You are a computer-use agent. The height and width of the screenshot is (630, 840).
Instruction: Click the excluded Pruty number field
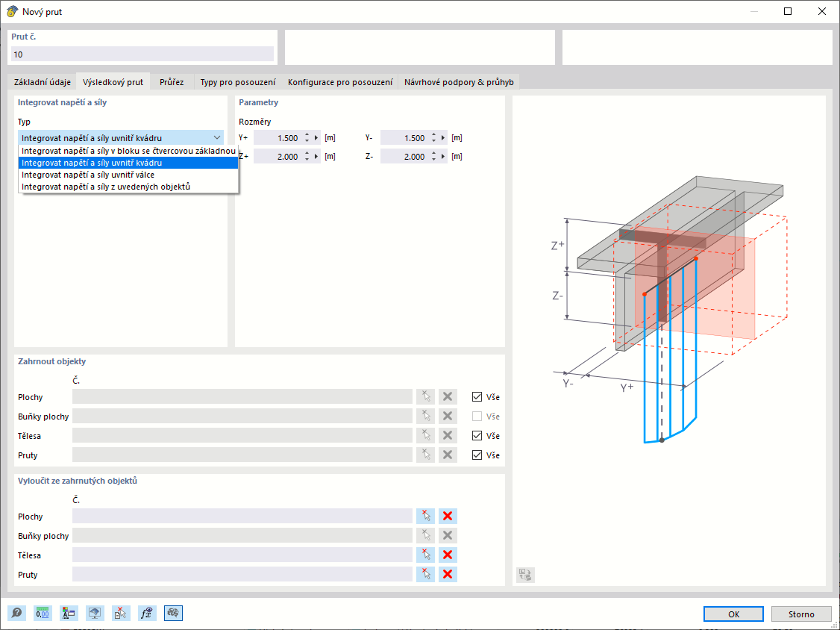coord(242,574)
